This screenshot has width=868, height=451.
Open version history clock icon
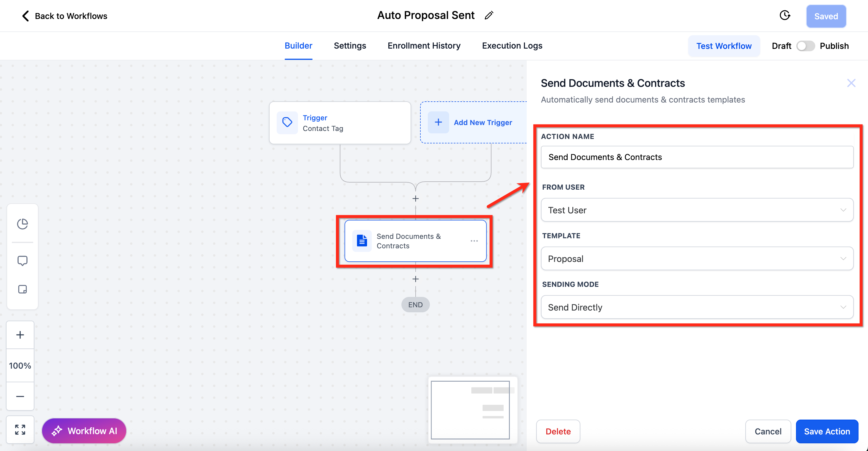785,15
